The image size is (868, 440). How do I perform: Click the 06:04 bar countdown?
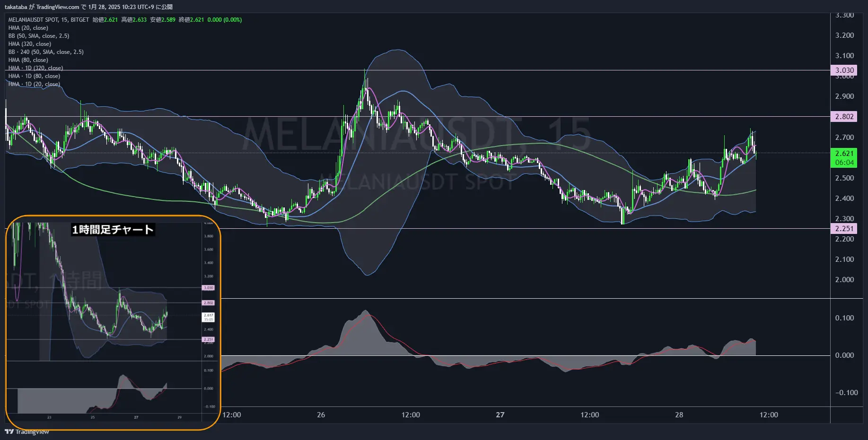(844, 163)
